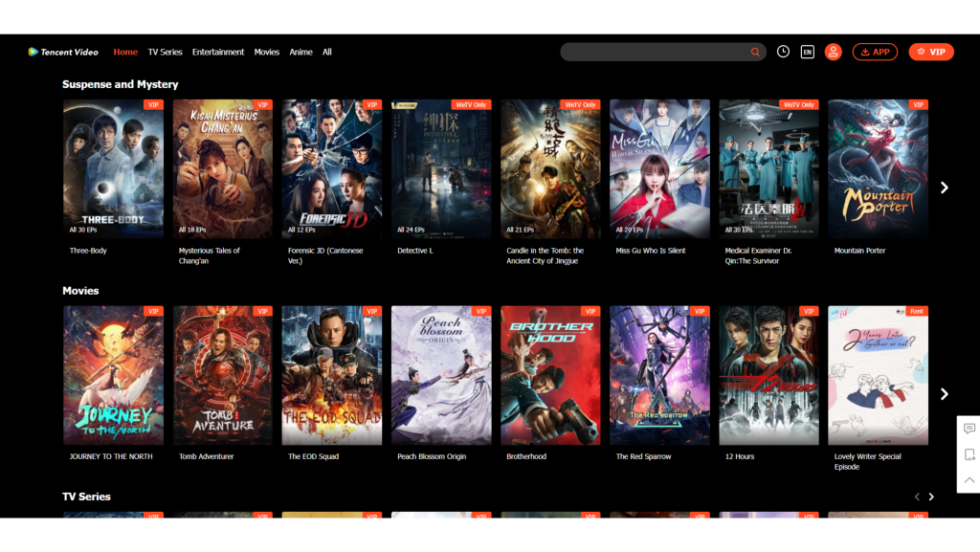980x552 pixels.
Task: Select the Entertainment tab
Action: click(x=218, y=52)
